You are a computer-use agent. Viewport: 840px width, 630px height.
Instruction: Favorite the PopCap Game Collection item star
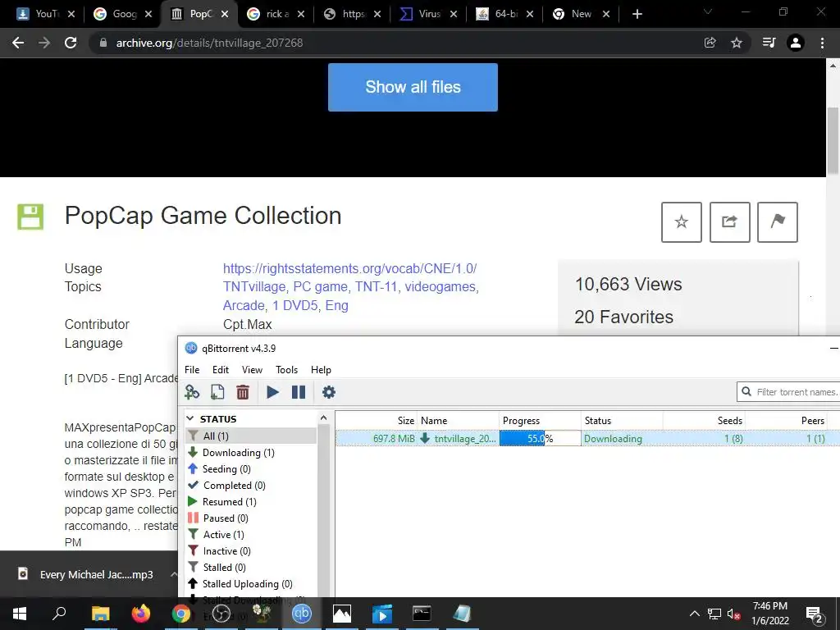(682, 221)
